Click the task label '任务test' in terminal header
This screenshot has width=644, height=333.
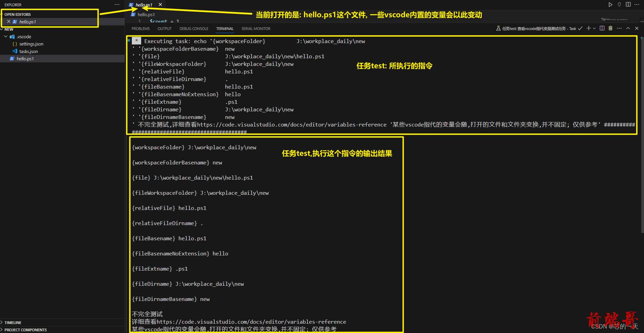(539, 29)
